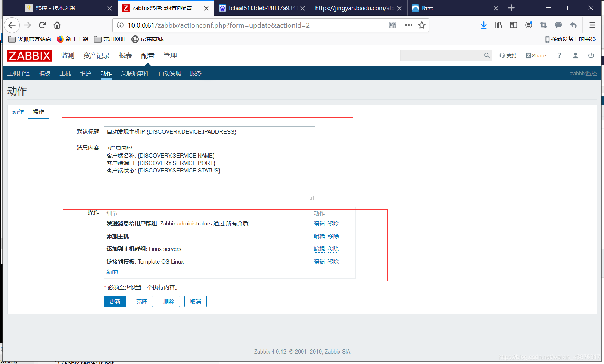604x364 pixels.
Task: Go to 服务 submenu
Action: [x=196, y=73]
